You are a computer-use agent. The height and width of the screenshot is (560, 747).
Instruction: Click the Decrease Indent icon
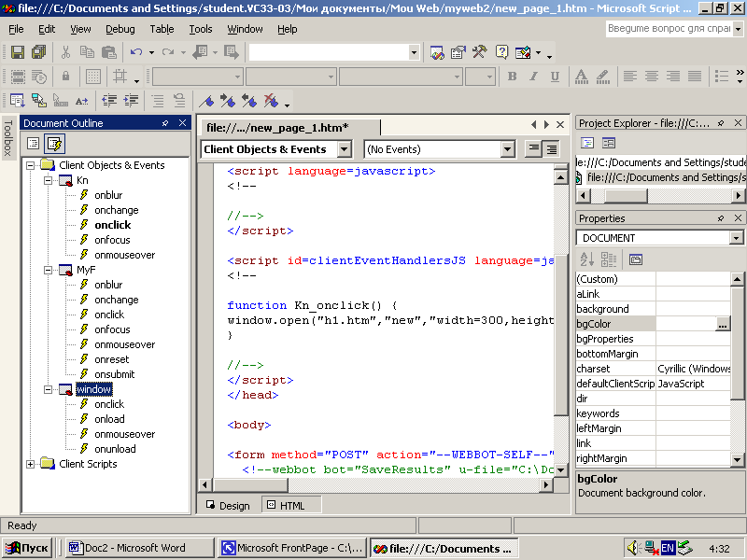tap(109, 101)
